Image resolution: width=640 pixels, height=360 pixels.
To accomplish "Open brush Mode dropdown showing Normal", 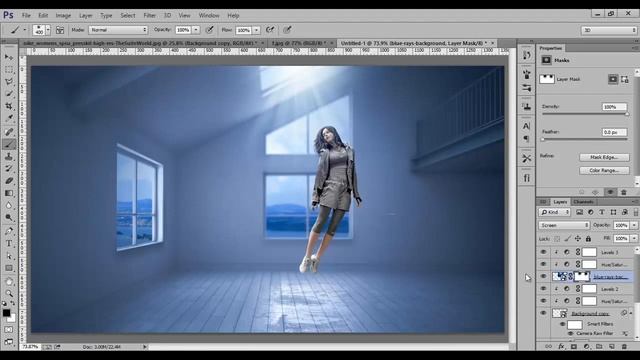I will point(118,30).
